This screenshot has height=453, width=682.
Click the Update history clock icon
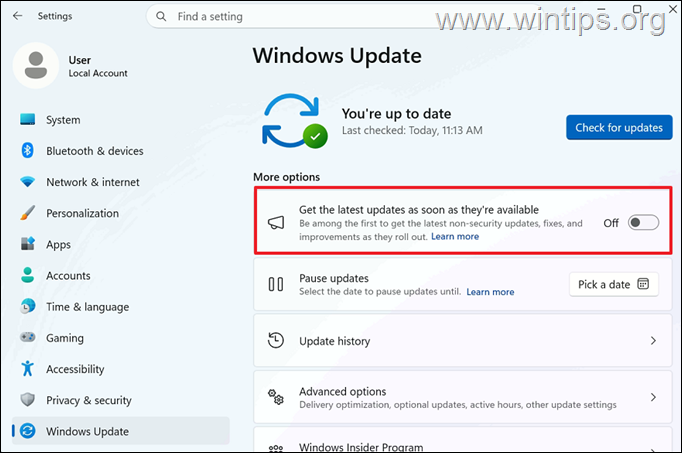click(276, 340)
